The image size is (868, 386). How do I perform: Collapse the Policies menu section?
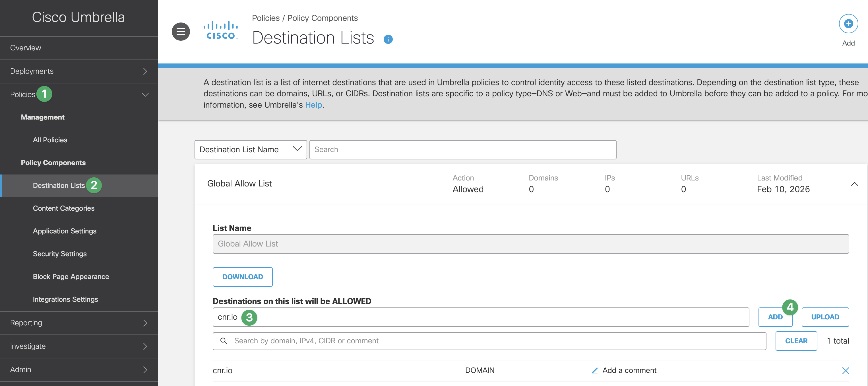[x=145, y=95]
